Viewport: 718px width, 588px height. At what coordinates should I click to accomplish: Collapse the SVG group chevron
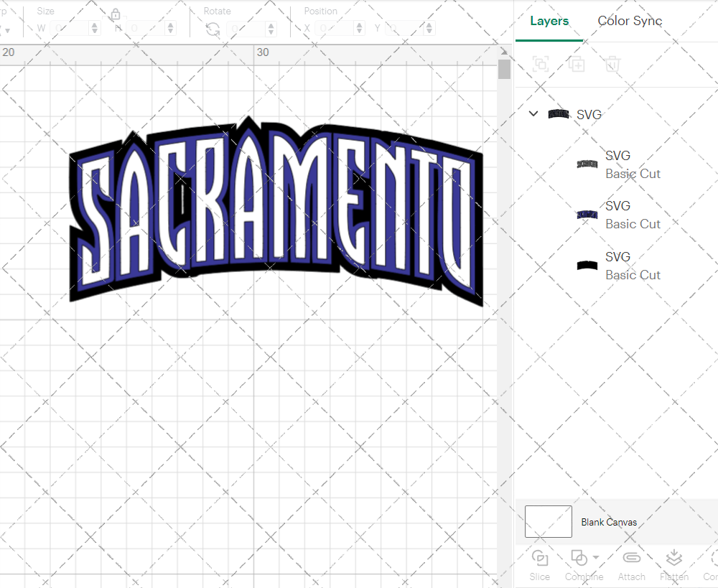[533, 113]
